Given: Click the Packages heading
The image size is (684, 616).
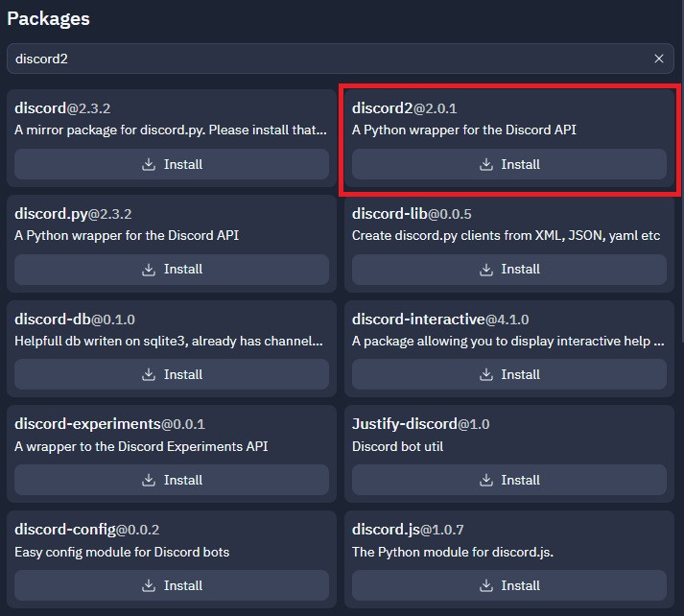Looking at the screenshot, I should pos(48,19).
